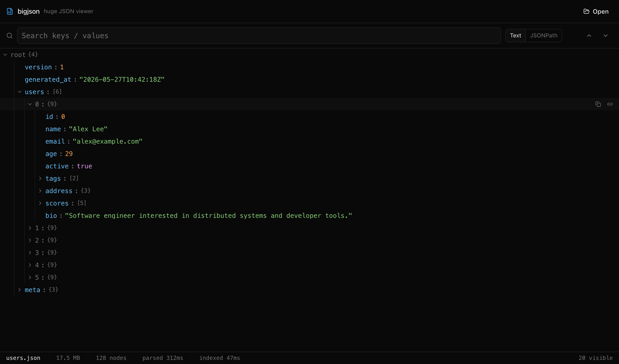This screenshot has width=619, height=364.
Task: Focus the Search keys / values field
Action: click(x=259, y=36)
